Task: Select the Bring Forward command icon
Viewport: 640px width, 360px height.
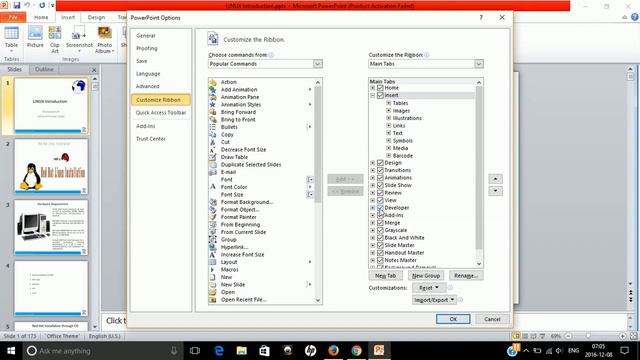Action: pos(213,112)
